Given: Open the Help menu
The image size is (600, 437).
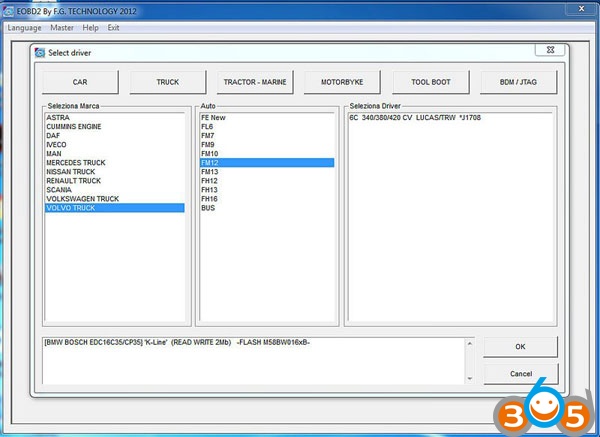Looking at the screenshot, I should (x=90, y=28).
